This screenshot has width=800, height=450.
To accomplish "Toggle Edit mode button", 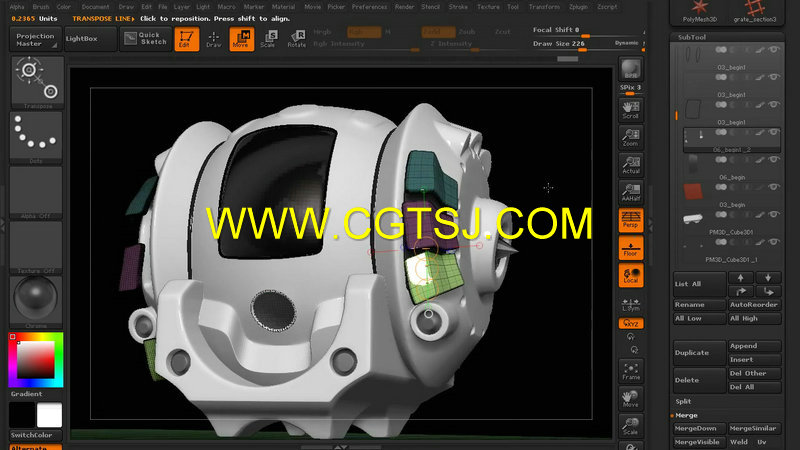I will click(x=186, y=39).
